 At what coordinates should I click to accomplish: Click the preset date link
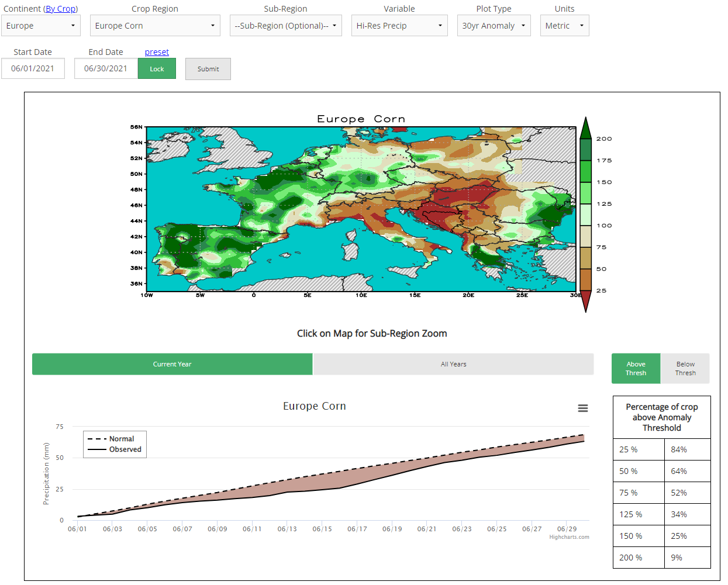coord(157,52)
